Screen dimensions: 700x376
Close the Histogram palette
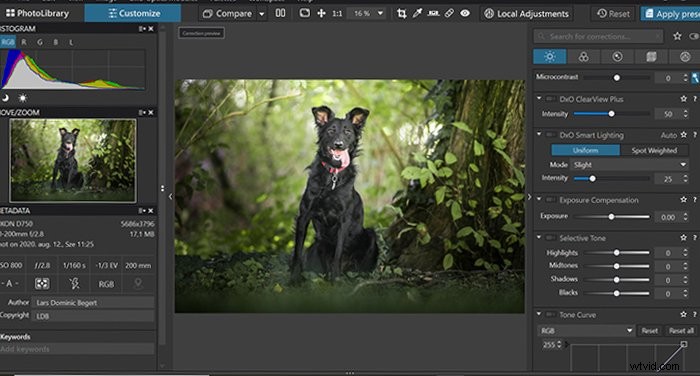click(x=151, y=29)
